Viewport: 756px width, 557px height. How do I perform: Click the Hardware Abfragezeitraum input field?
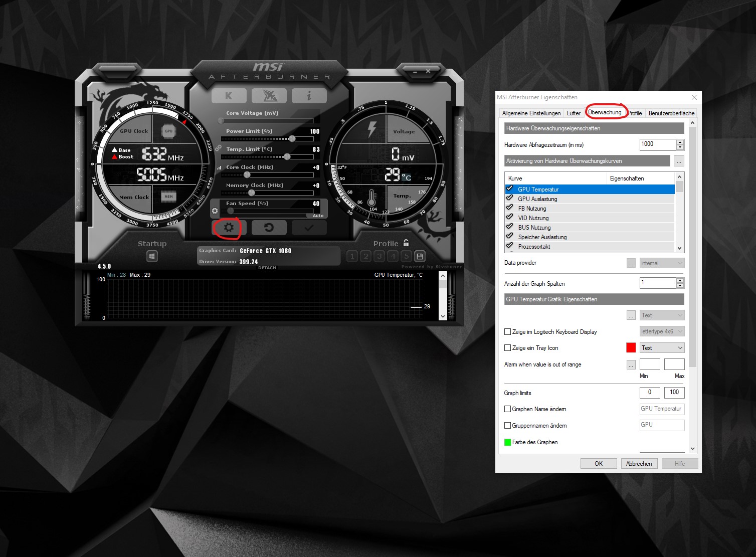(658, 144)
